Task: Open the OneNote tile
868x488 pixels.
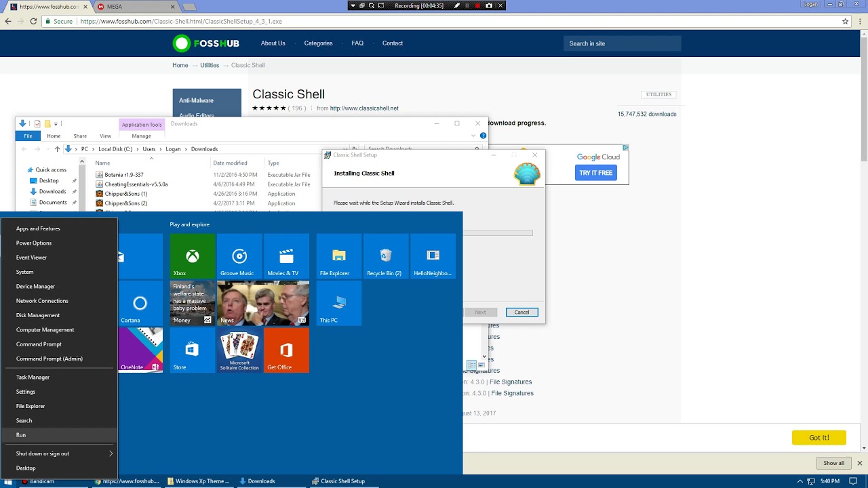Action: [x=140, y=350]
